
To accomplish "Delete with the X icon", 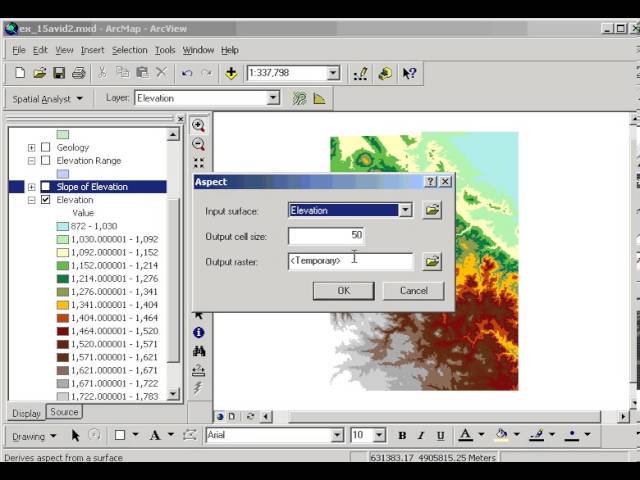I will click(162, 73).
